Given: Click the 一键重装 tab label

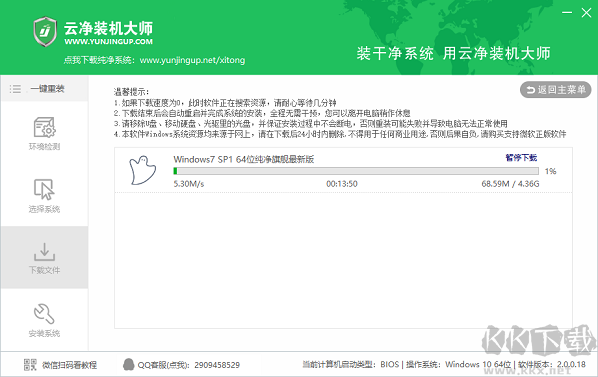Looking at the screenshot, I should (47, 89).
